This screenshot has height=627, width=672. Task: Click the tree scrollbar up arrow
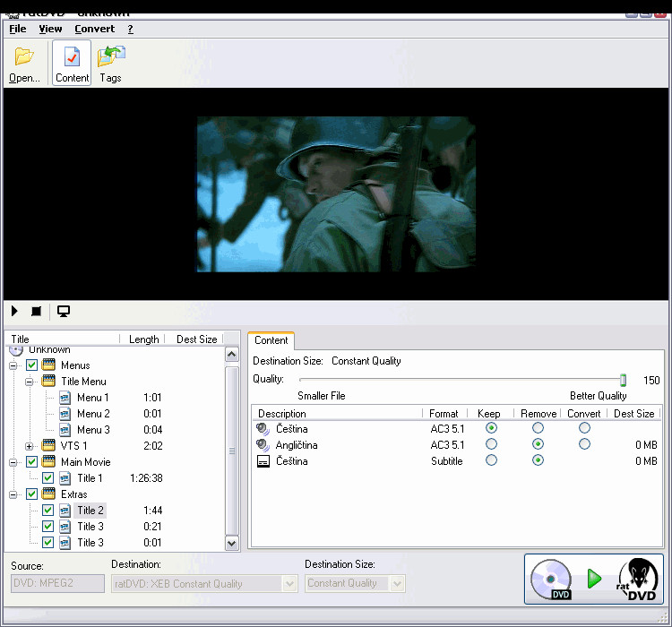pos(232,355)
